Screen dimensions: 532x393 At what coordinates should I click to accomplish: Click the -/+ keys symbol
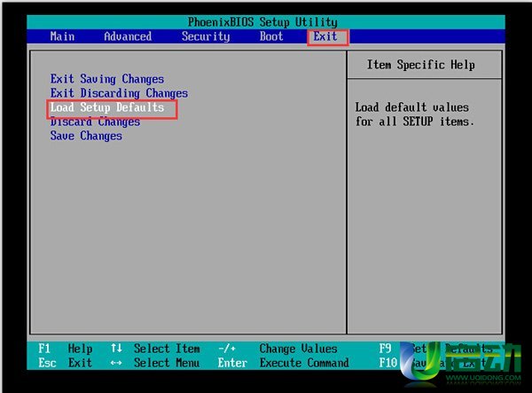tap(227, 349)
